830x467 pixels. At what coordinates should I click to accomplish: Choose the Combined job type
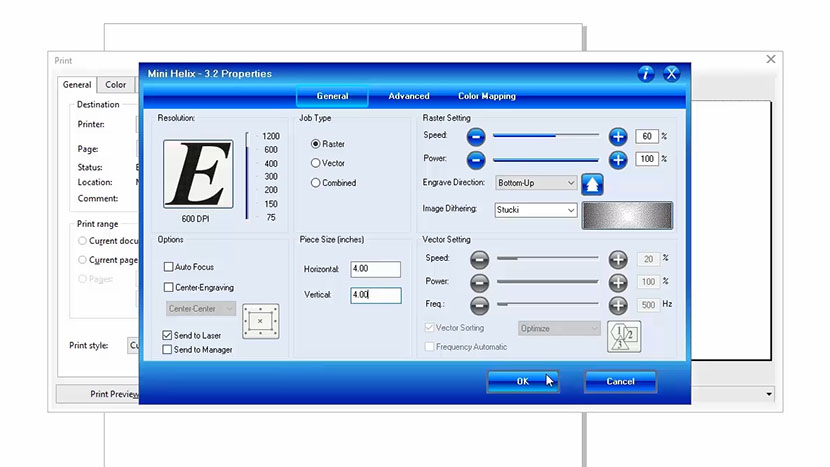point(316,183)
